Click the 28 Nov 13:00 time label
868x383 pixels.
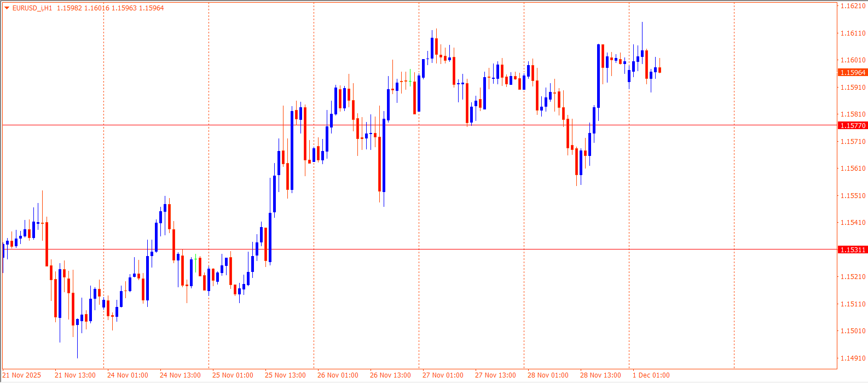click(600, 375)
